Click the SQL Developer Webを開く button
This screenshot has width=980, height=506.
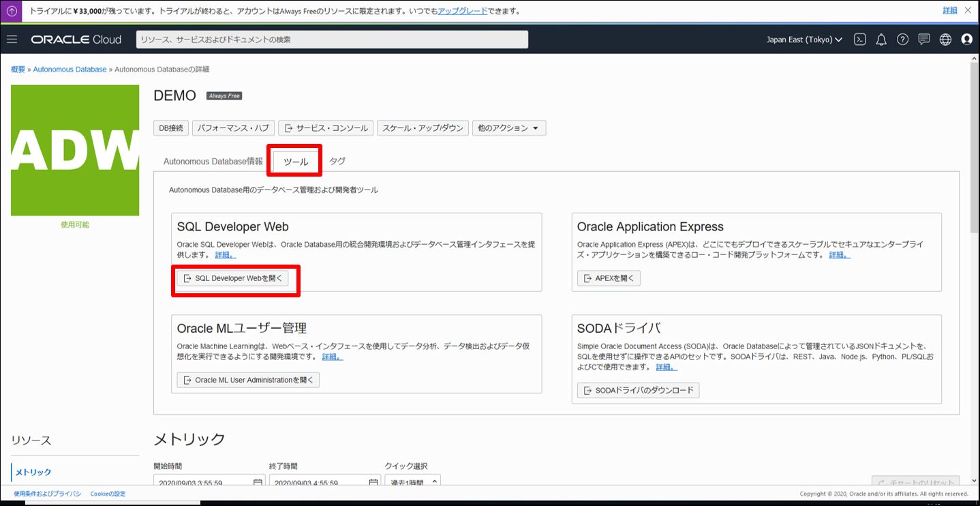point(232,278)
